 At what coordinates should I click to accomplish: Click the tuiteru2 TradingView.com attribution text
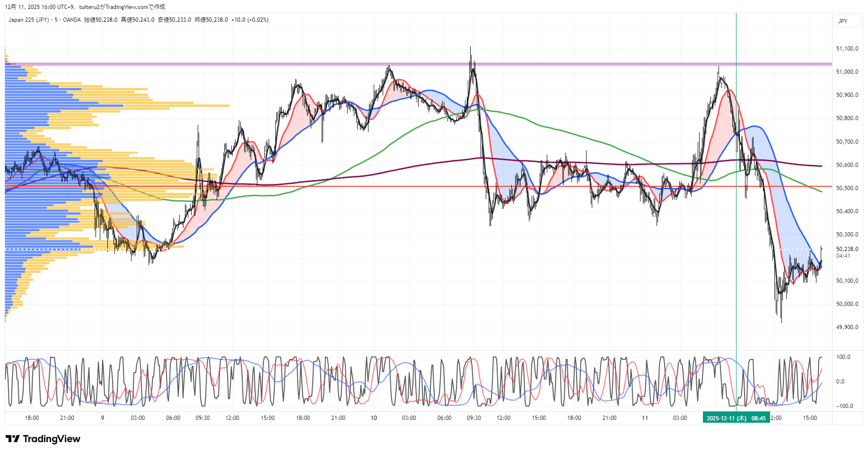click(122, 7)
